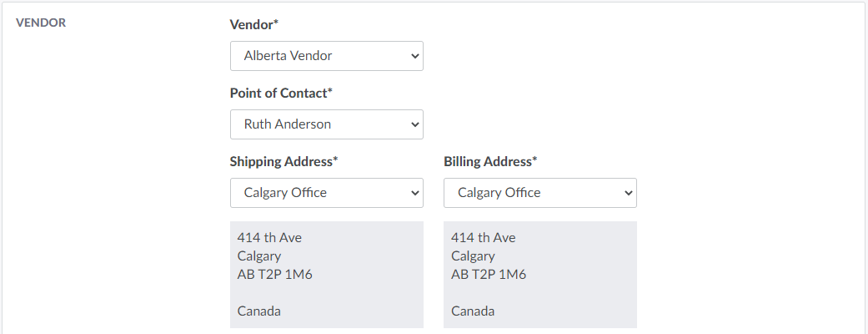This screenshot has width=868, height=334.
Task: Click the 414 th Ave line under Shipping Address
Action: [269, 238]
